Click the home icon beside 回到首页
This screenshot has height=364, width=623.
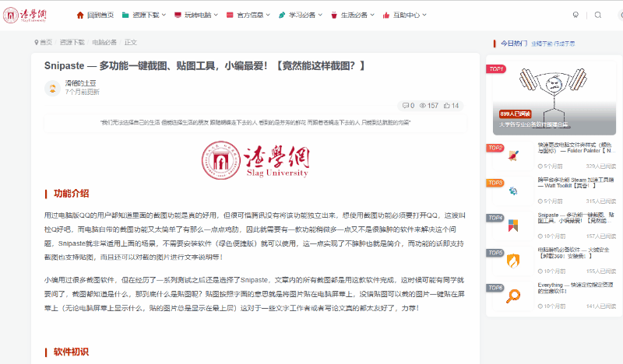[x=80, y=15]
